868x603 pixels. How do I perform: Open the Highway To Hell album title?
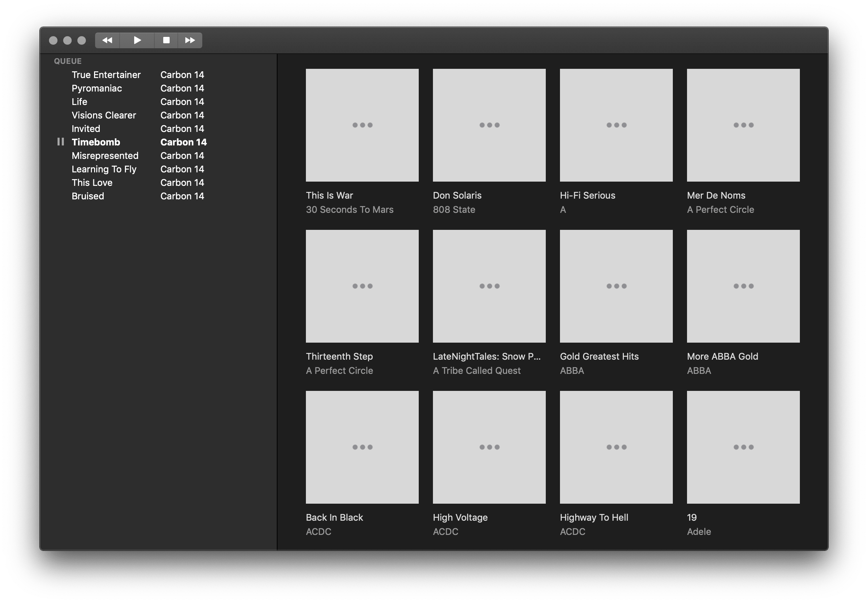point(594,517)
